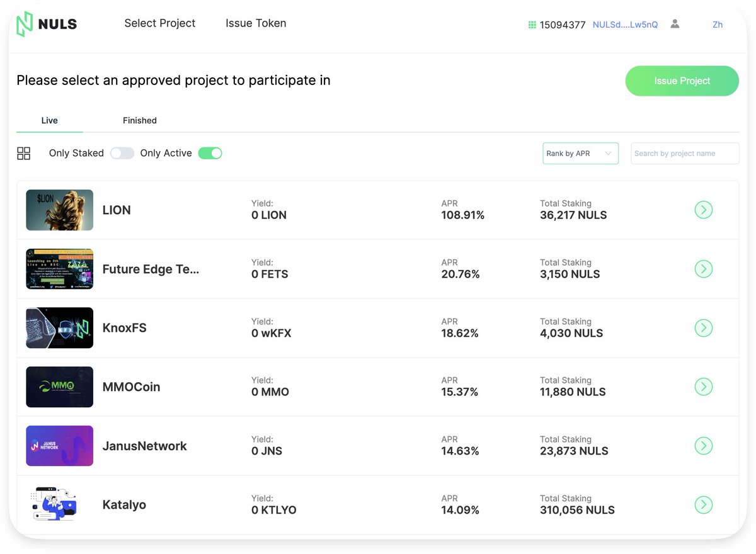Image resolution: width=756 pixels, height=554 pixels.
Task: Click the JanusNetwork project name
Action: pyautogui.click(x=144, y=446)
